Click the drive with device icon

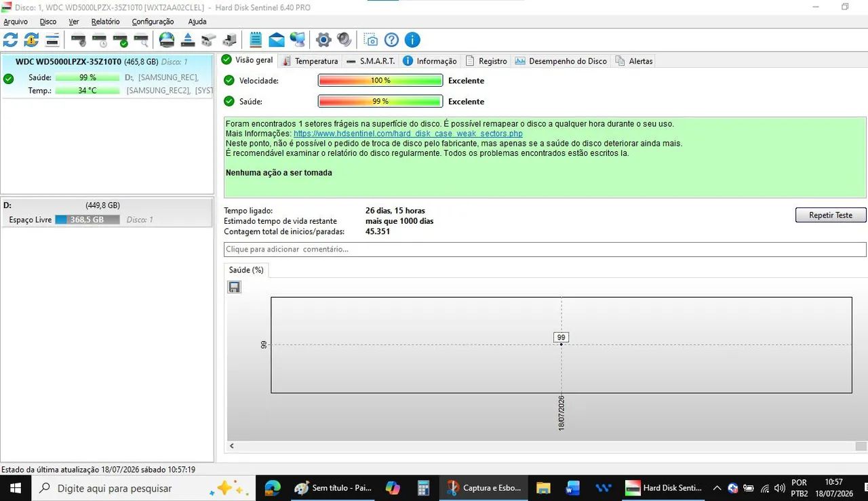point(230,40)
